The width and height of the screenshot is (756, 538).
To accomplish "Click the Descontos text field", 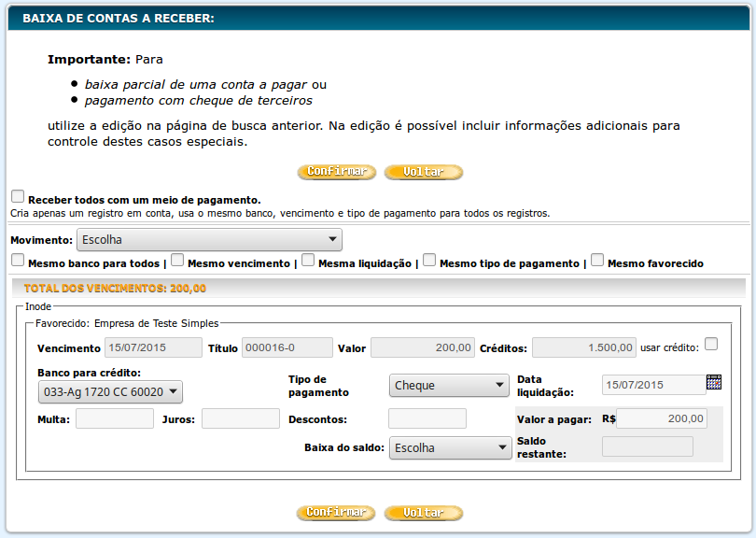I will click(427, 418).
